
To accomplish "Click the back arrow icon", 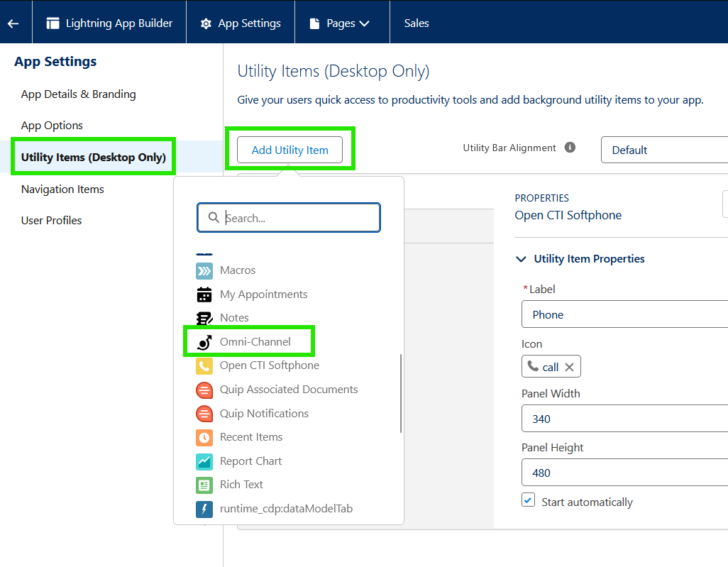I will click(x=13, y=23).
